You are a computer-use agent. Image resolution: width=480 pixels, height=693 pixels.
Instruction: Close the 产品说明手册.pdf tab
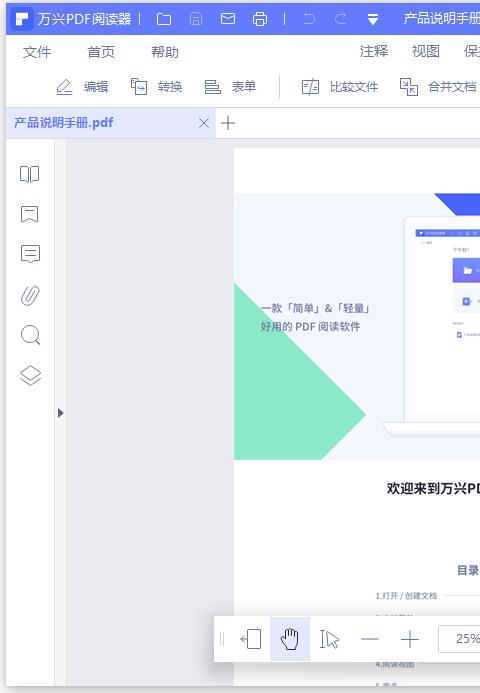(204, 123)
